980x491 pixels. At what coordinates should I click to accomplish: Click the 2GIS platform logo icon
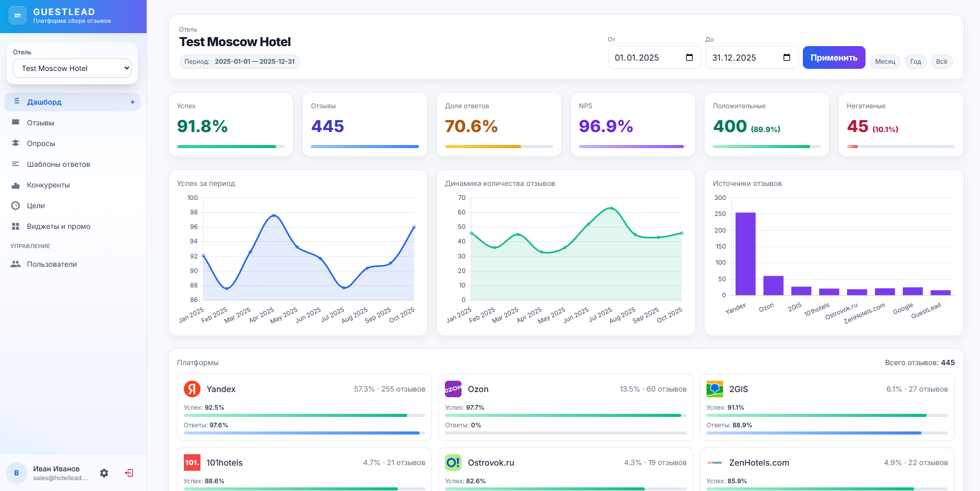(715, 389)
